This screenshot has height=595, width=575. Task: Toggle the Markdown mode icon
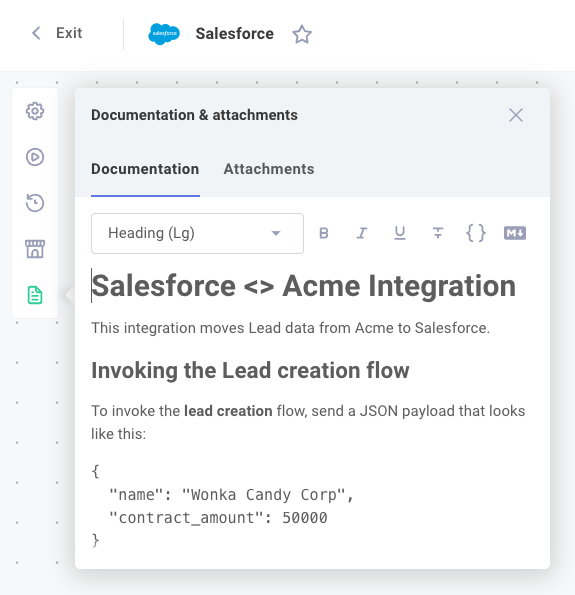tap(515, 233)
